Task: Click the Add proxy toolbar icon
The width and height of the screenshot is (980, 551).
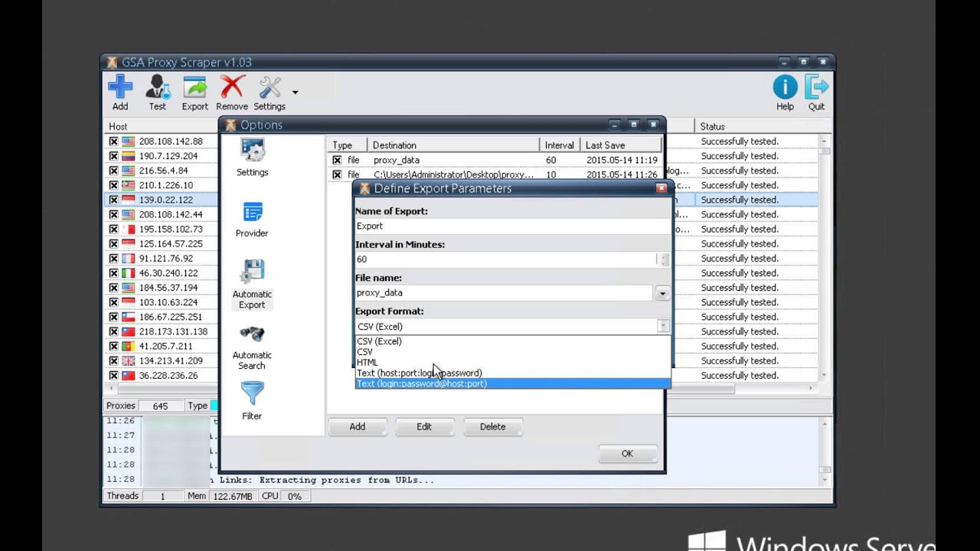Action: 120,93
